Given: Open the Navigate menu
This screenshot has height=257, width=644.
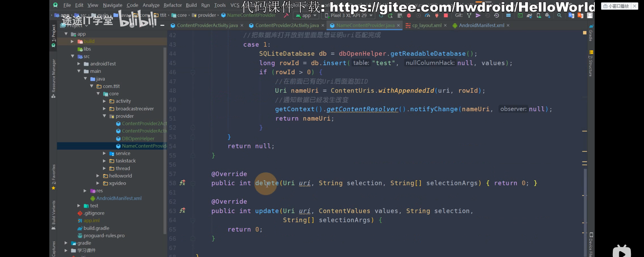Looking at the screenshot, I should click(x=112, y=5).
